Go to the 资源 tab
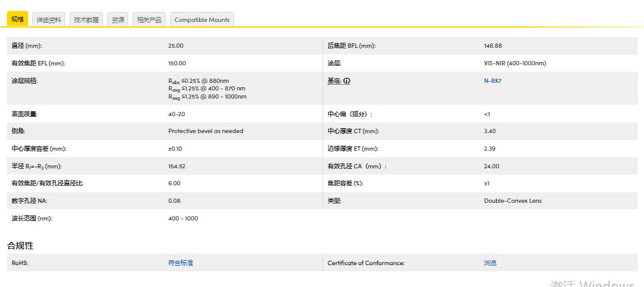The image size is (644, 287). pos(118,19)
